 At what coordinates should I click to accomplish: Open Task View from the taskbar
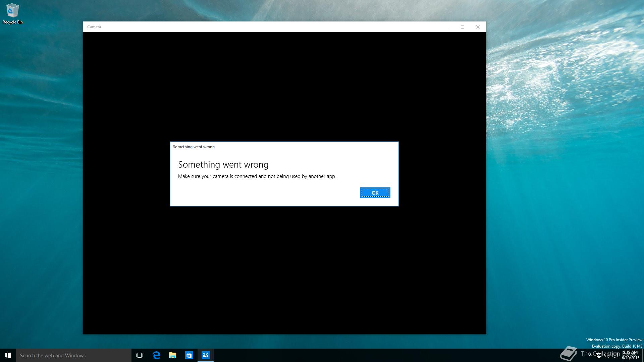[x=140, y=355]
